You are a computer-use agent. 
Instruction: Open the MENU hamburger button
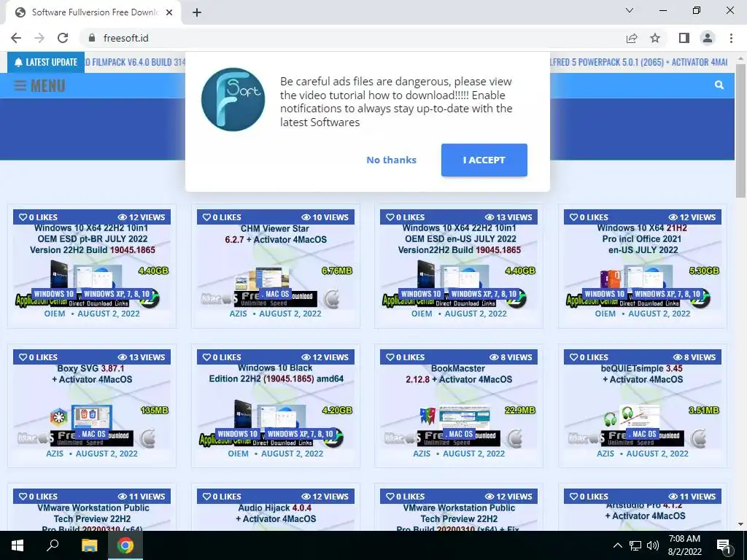pyautogui.click(x=40, y=86)
